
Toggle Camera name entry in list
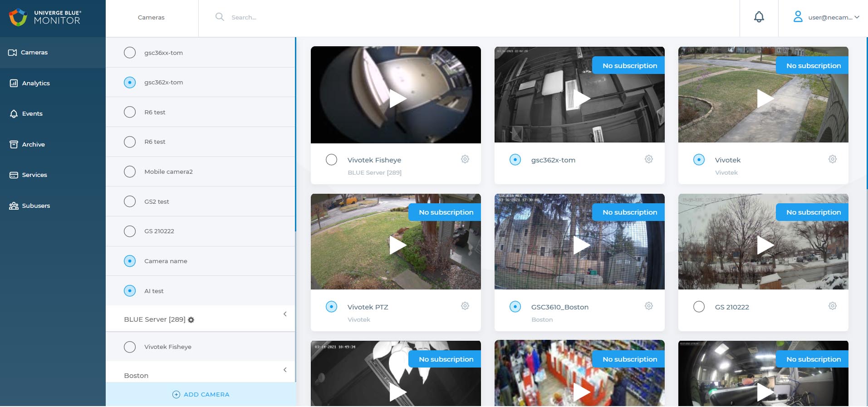tap(130, 261)
